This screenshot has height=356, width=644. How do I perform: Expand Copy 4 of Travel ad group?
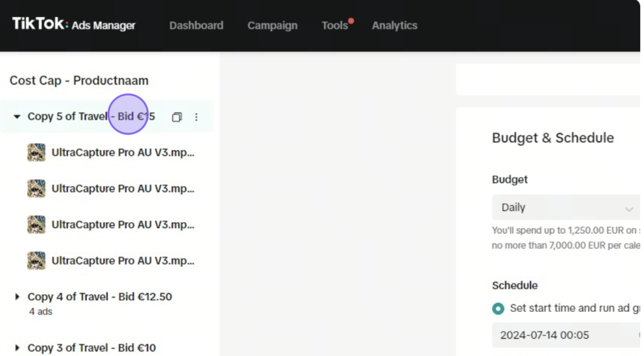[x=17, y=296]
